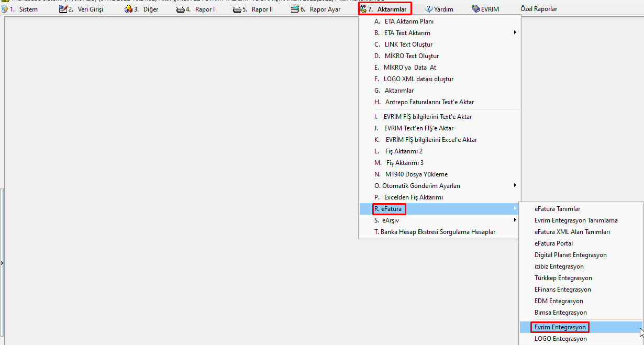Choose EDM Entegrasyon

pos(581,301)
